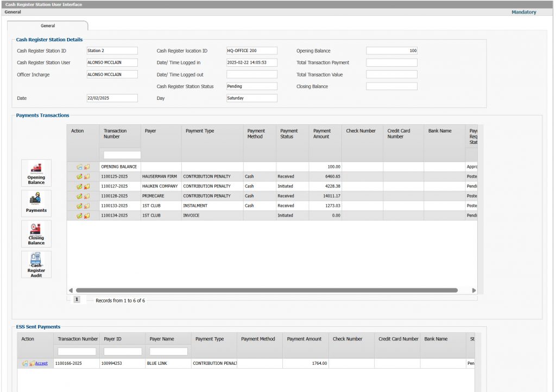Viewport: 556px width, 392px height.
Task: Click the 'Records from 1 to 6 of 6' text
Action: tap(120, 301)
